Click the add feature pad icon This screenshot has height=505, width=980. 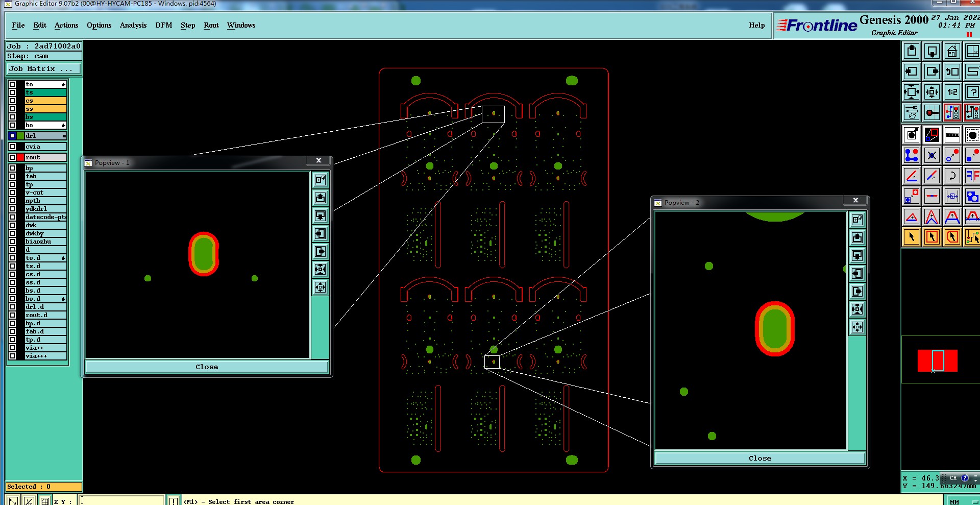[x=912, y=135]
